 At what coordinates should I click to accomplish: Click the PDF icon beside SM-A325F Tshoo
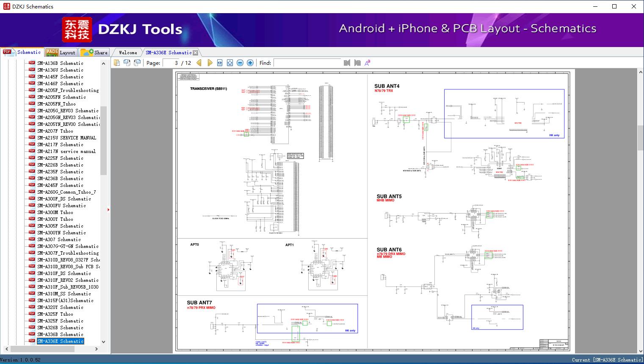(32, 314)
